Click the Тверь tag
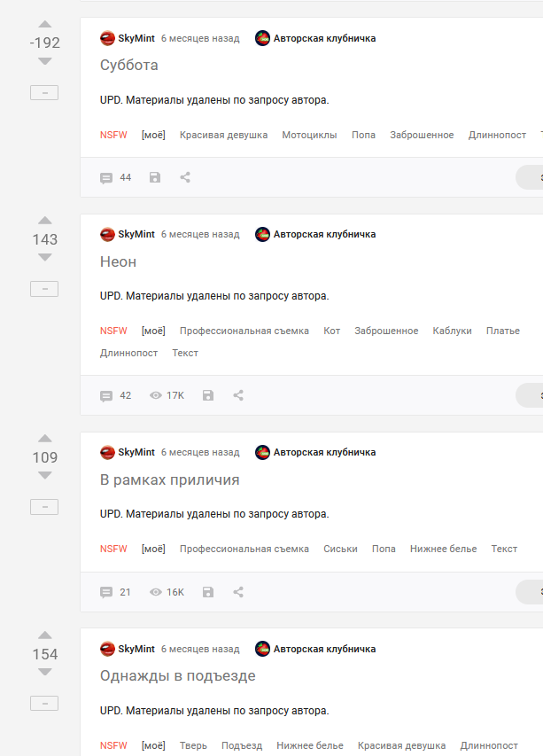 [193, 745]
